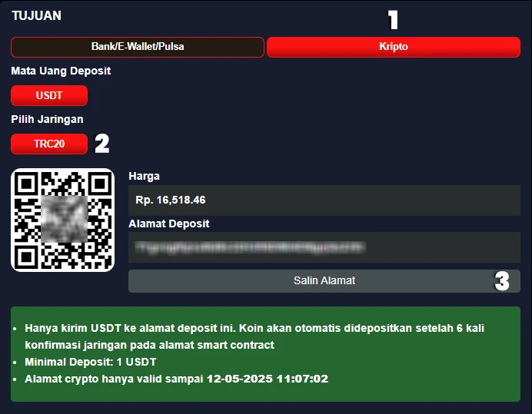532x414 pixels.
Task: Click the address expiry date 12-05-2025 11:07:02
Action: [x=268, y=379]
